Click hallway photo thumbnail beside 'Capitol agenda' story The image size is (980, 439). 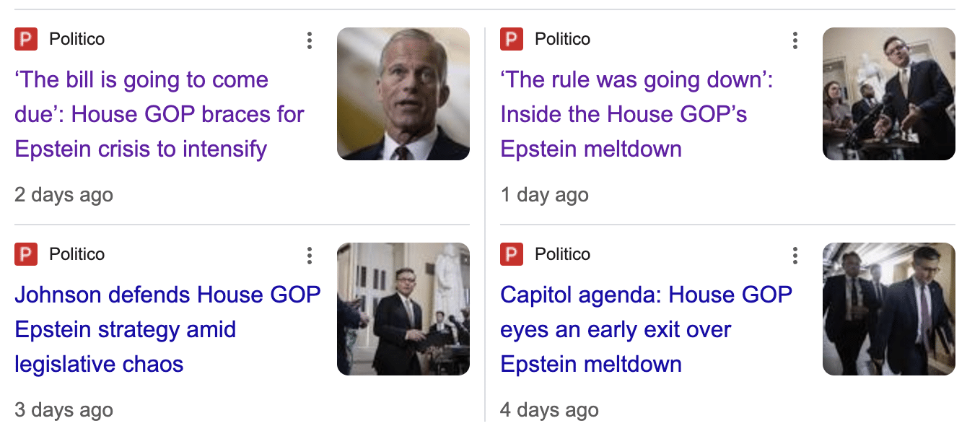(x=889, y=309)
